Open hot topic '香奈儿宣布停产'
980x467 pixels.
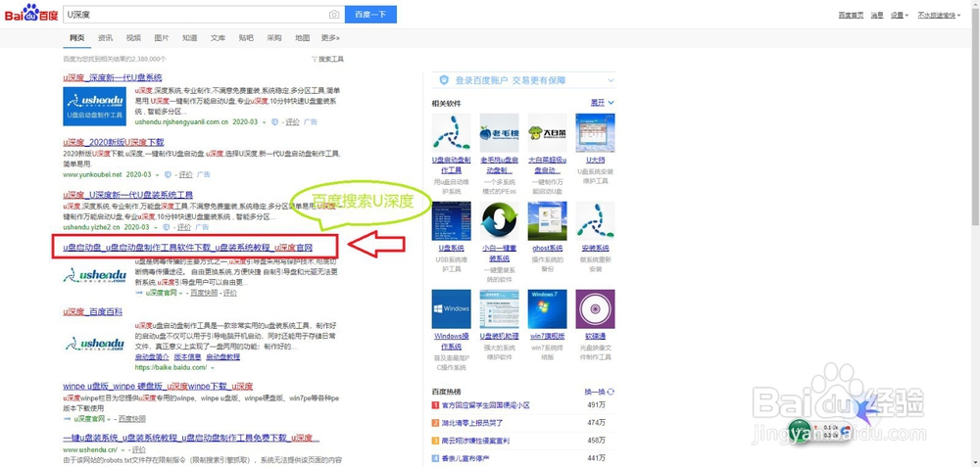point(465,458)
